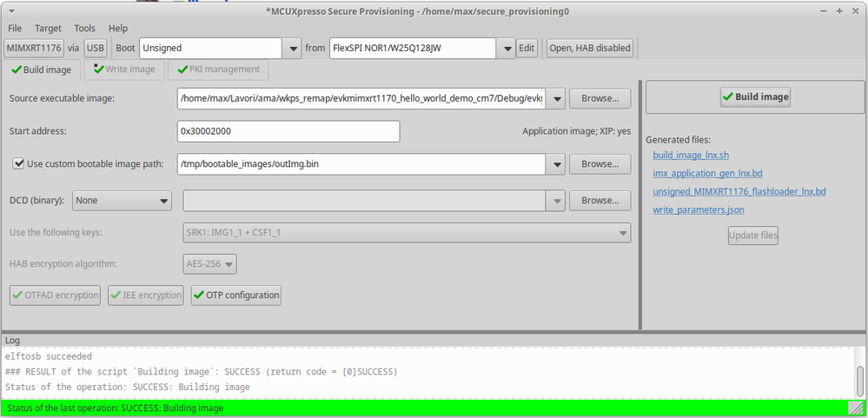Click the Update files button
868x418 pixels.
752,236
